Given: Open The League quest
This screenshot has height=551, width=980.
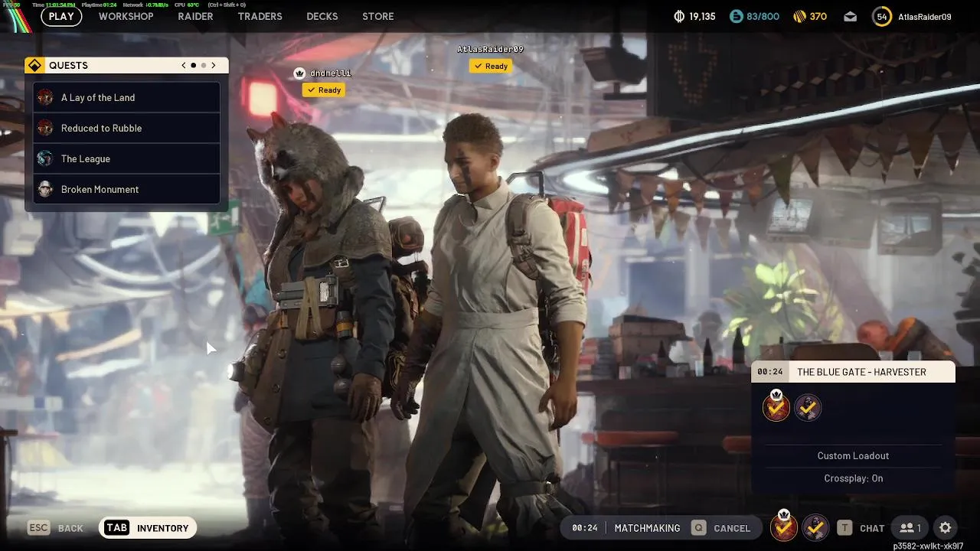Looking at the screenshot, I should tap(126, 158).
